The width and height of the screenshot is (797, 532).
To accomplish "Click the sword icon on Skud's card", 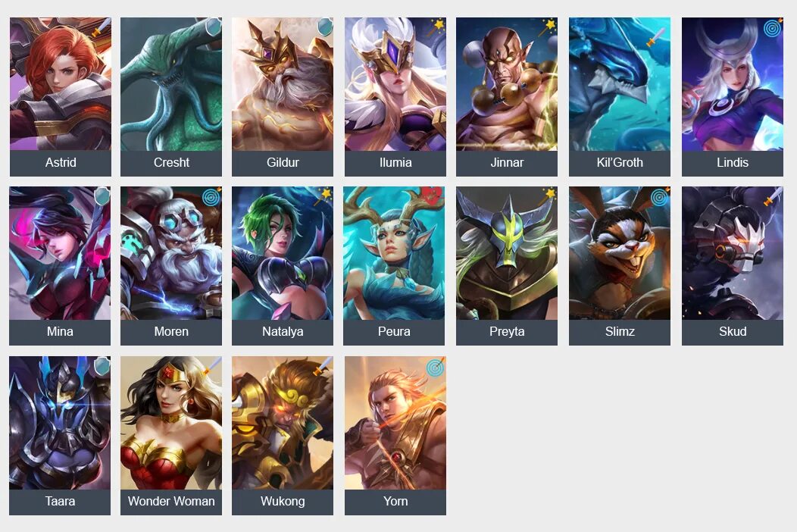I will pos(773,196).
